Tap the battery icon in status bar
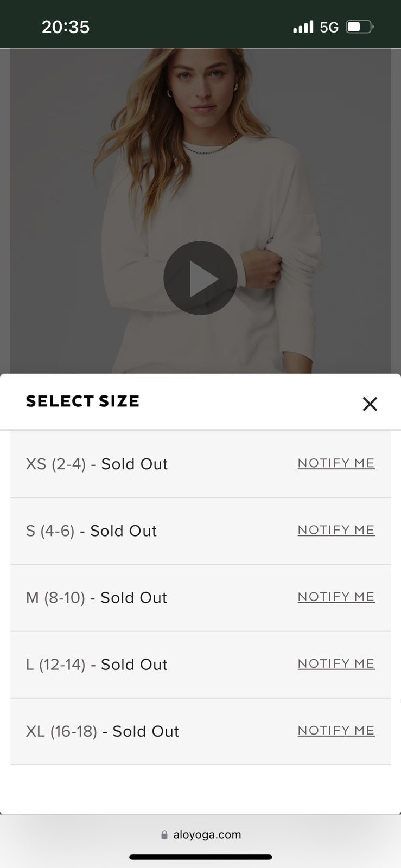Viewport: 401px width, 868px height. point(359,27)
